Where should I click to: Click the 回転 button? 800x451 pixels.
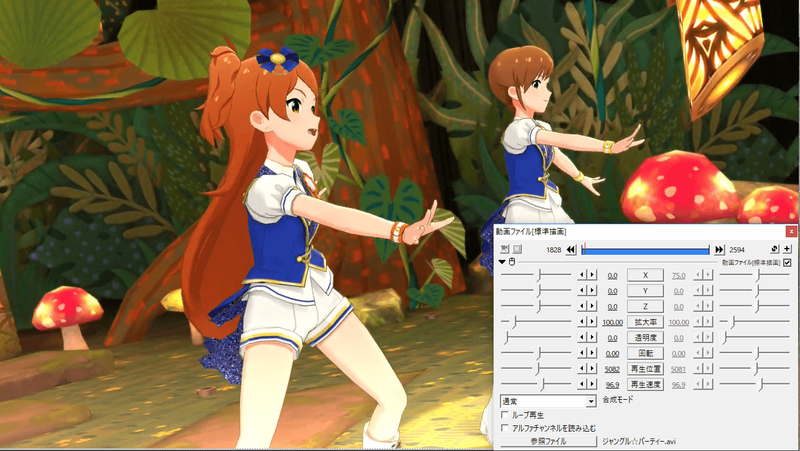point(645,353)
